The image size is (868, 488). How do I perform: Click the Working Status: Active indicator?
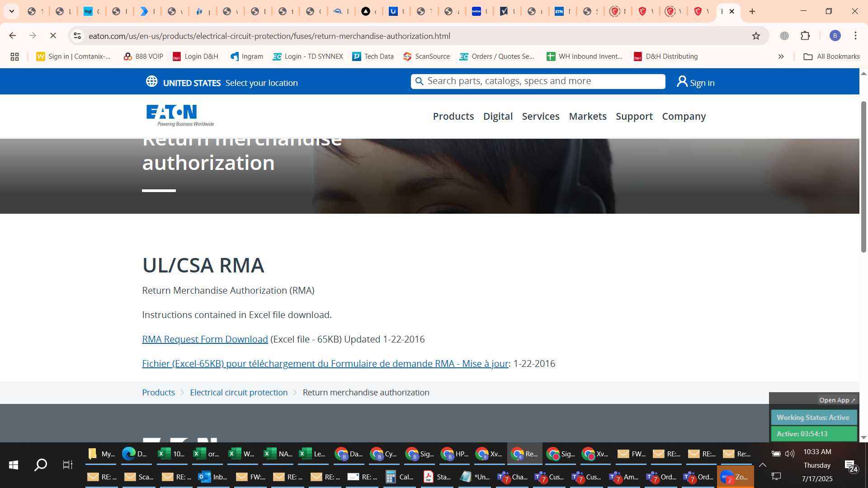[x=813, y=418]
